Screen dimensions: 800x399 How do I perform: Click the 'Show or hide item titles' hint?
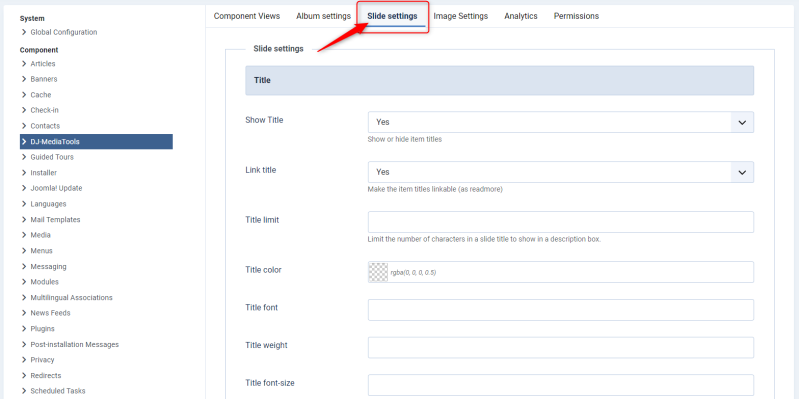[405, 139]
